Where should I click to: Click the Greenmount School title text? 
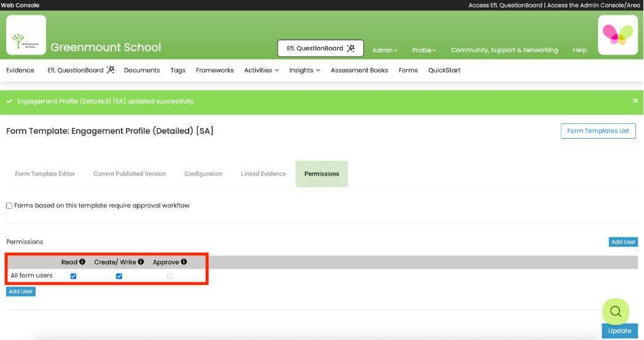point(106,47)
